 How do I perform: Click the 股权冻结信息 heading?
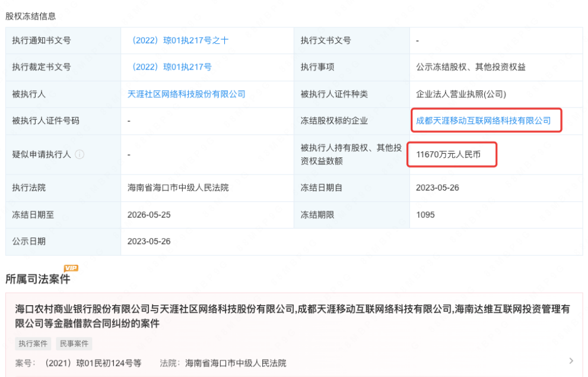30,16
